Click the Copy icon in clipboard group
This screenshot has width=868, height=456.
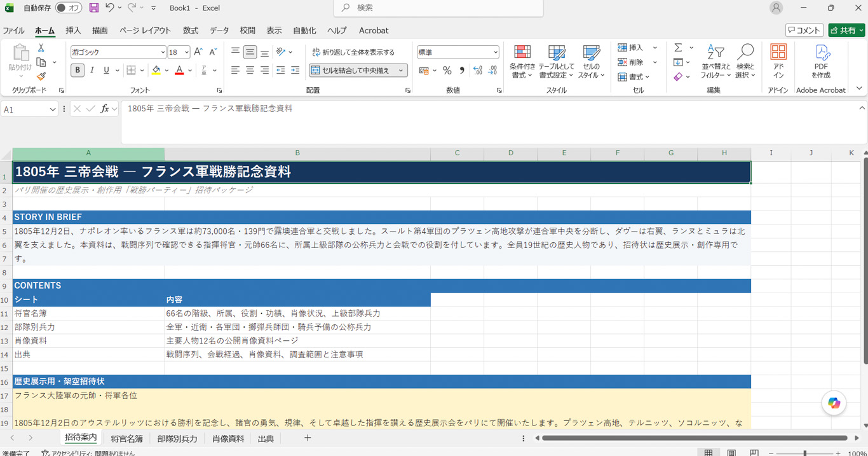41,62
